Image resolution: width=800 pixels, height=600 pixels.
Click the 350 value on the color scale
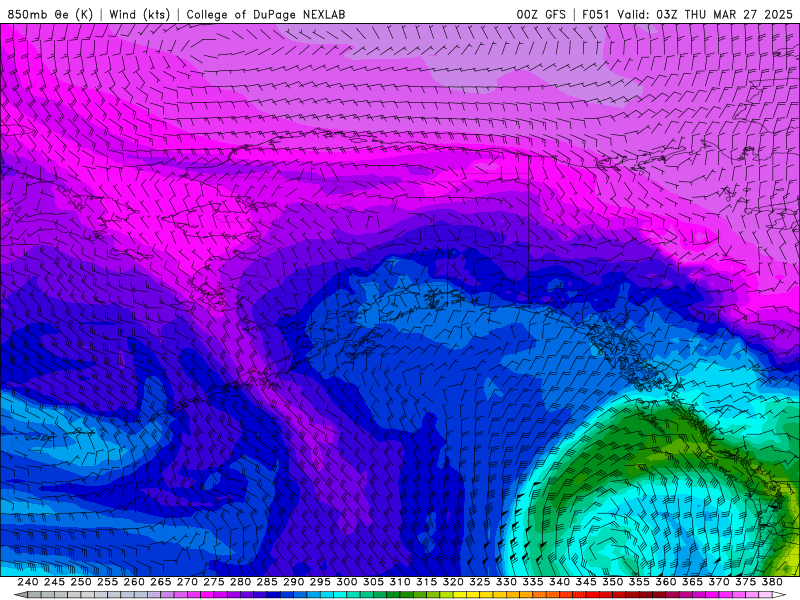(612, 582)
